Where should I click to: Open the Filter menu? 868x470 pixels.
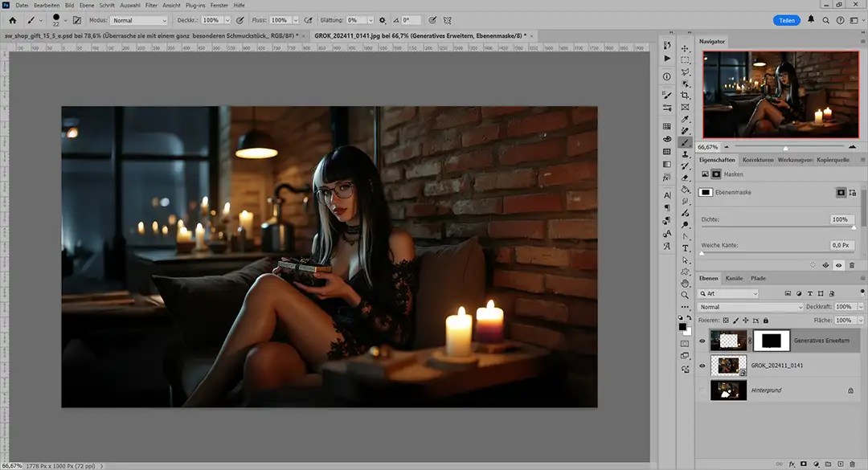pyautogui.click(x=151, y=5)
